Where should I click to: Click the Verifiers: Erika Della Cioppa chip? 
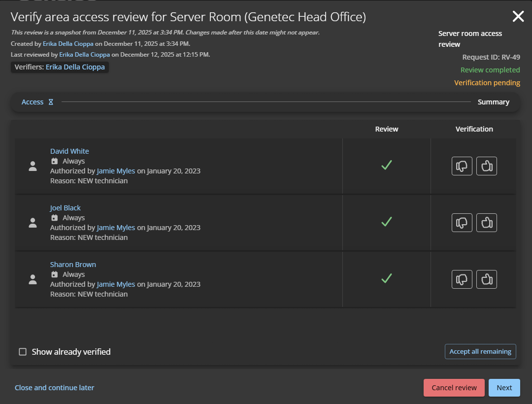[59, 67]
